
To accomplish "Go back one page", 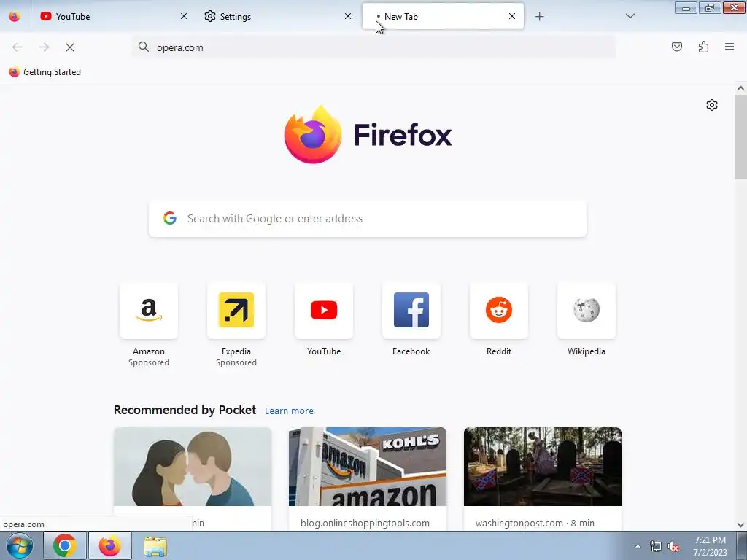I will 18,47.
